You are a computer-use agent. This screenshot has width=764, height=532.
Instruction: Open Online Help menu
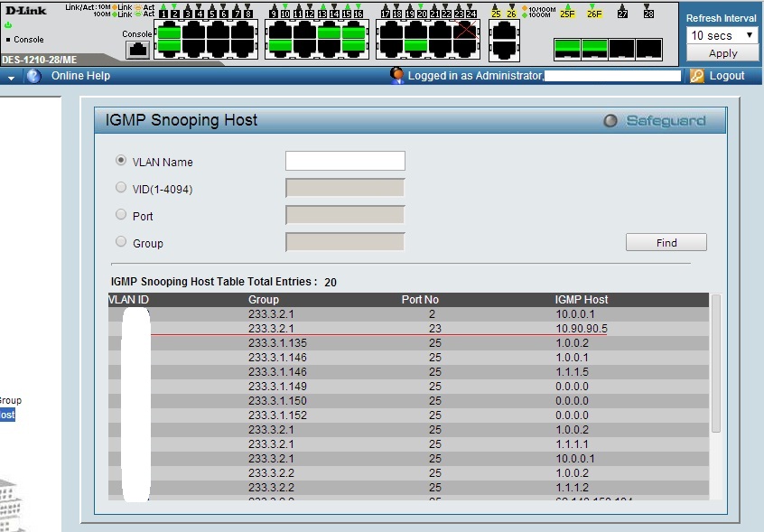[80, 76]
